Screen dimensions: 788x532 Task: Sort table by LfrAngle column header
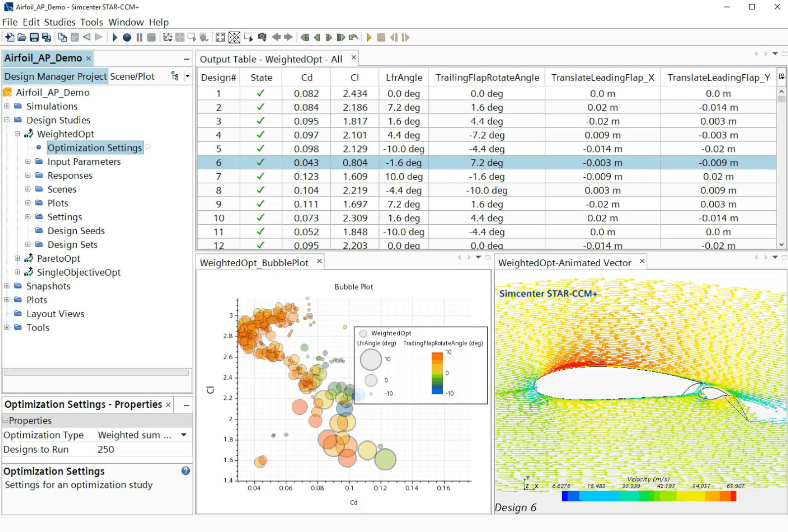click(404, 77)
